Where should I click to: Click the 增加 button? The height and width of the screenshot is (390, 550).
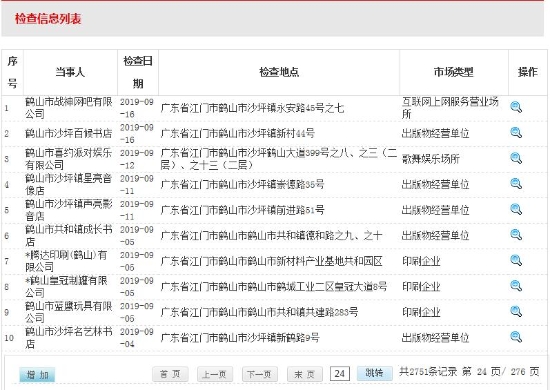tap(37, 375)
